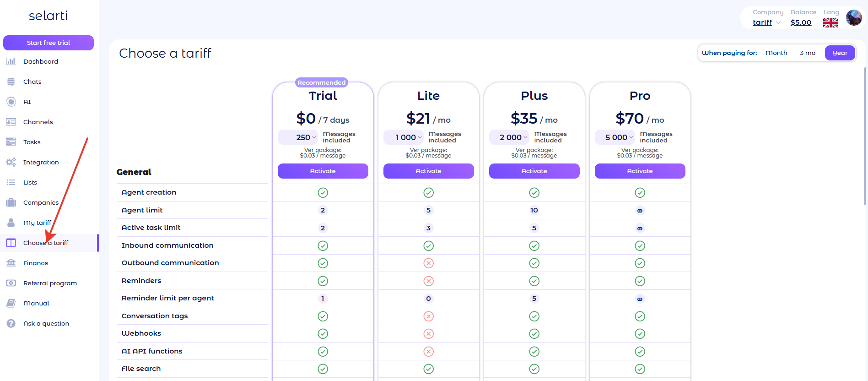Go to My tariff menu item
Viewport: 868px width, 381px height.
(37, 223)
